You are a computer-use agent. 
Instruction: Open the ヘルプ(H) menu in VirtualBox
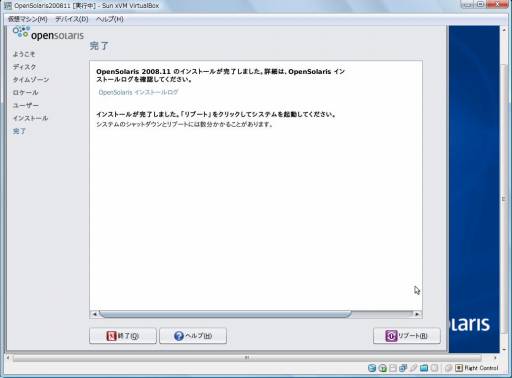(x=110, y=19)
